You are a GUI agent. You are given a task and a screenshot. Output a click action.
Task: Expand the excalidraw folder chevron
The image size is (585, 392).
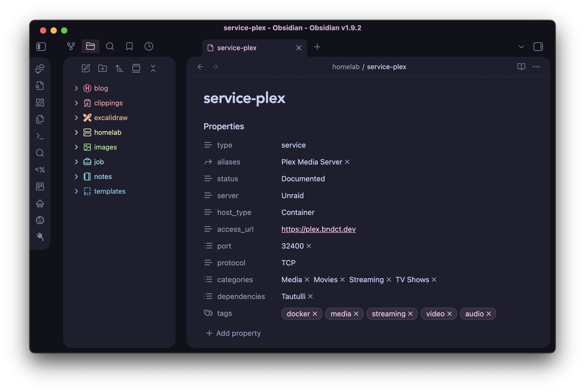click(x=76, y=118)
